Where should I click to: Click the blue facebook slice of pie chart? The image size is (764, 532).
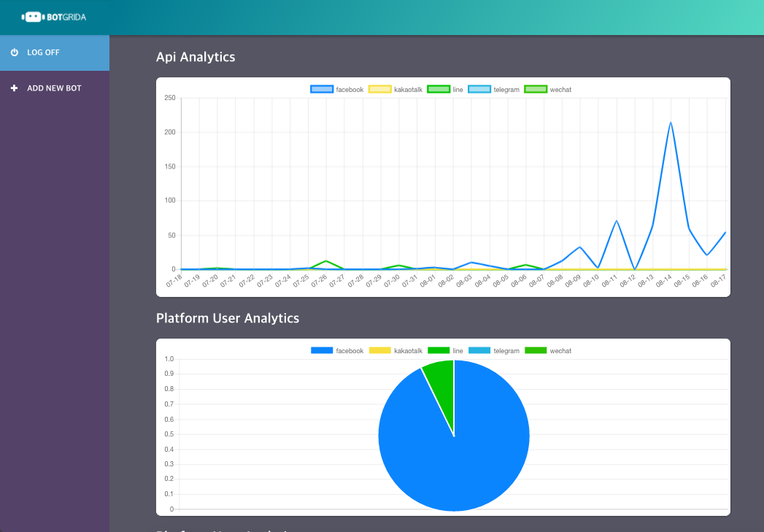468,453
